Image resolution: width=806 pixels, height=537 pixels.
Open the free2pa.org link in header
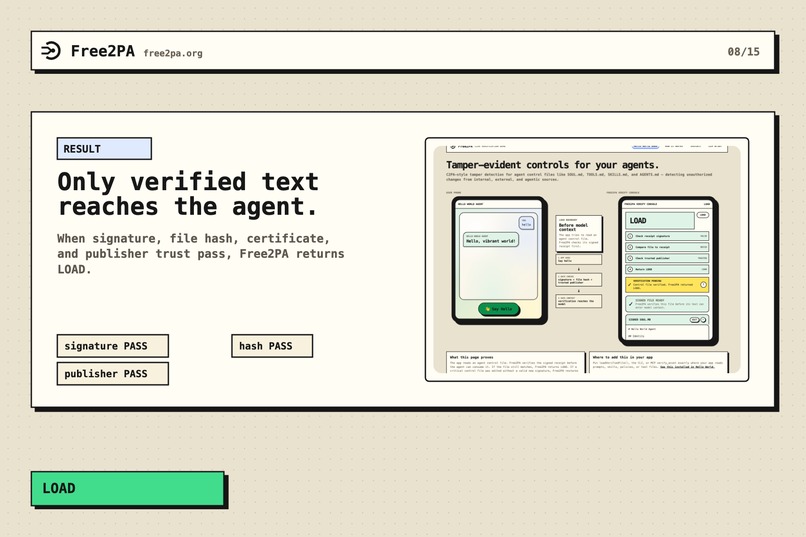(173, 53)
